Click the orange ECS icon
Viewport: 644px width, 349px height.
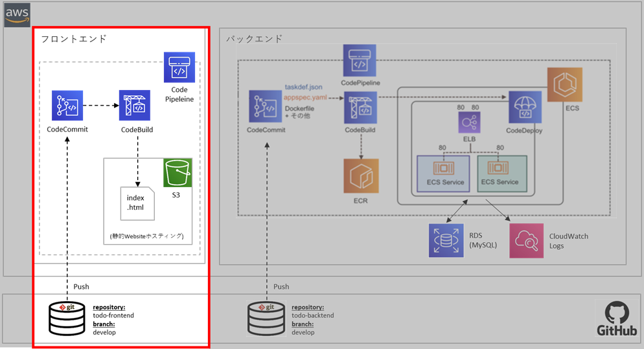point(564,85)
